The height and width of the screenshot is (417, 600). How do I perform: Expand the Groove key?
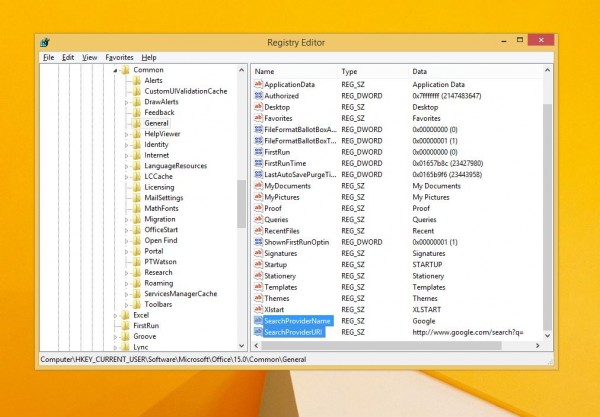[x=115, y=337]
